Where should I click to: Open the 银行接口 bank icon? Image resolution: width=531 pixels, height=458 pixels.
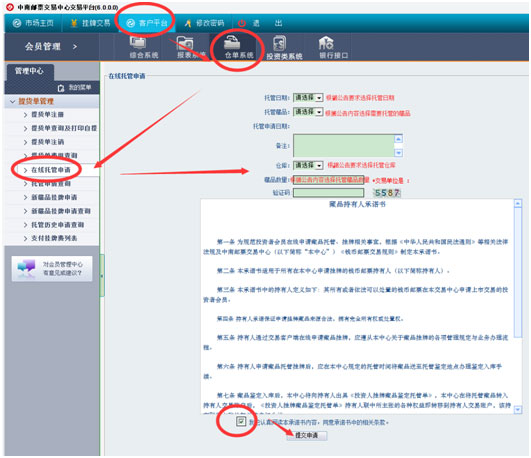(326, 43)
